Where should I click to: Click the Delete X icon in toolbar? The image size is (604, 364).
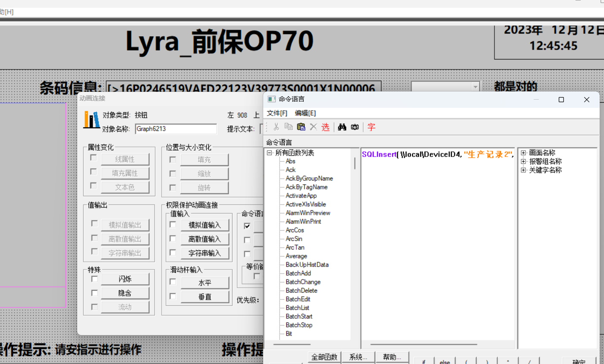pyautogui.click(x=313, y=127)
